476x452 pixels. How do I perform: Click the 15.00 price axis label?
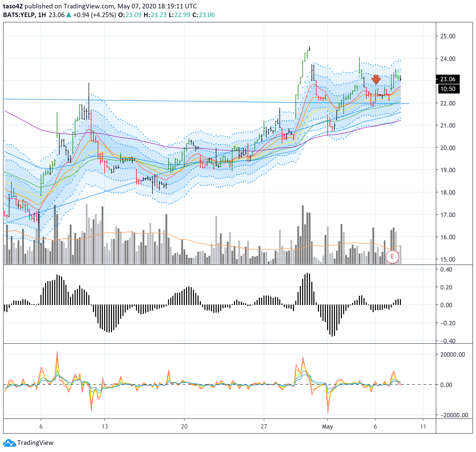tap(448, 259)
